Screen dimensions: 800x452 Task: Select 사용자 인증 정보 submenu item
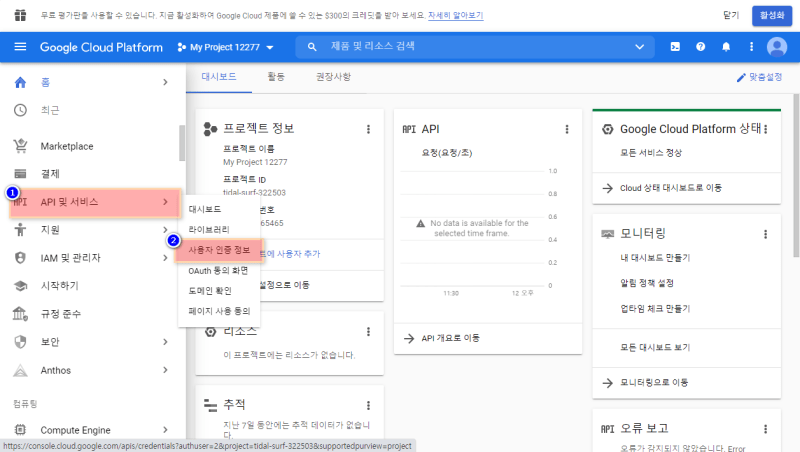[219, 250]
